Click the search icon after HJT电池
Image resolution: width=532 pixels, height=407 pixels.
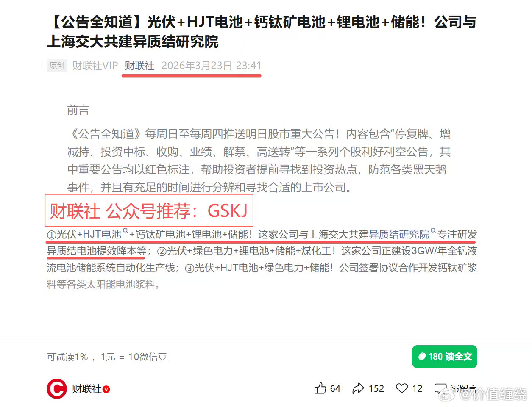pos(125,231)
